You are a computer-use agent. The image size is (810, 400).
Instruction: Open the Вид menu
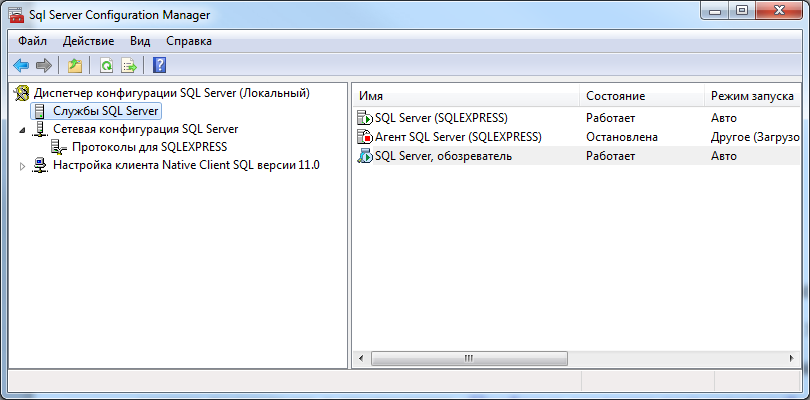(x=140, y=41)
